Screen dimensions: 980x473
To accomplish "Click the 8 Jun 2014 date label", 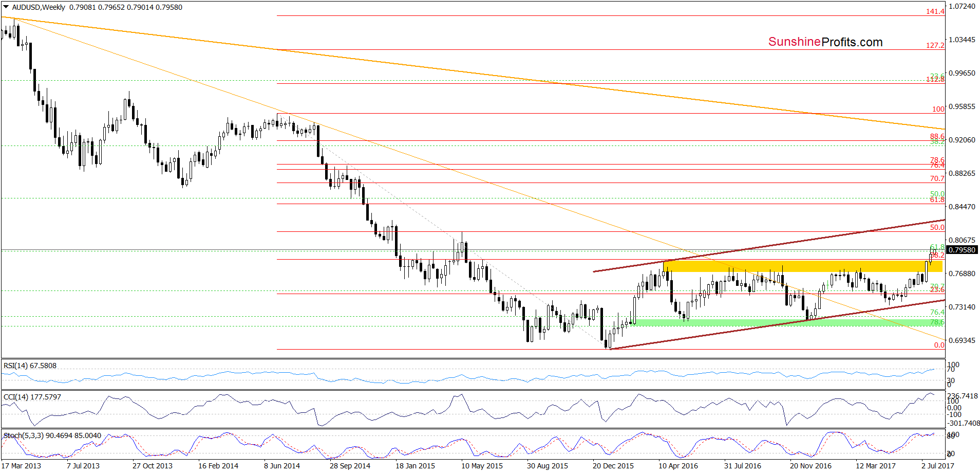I will [282, 466].
